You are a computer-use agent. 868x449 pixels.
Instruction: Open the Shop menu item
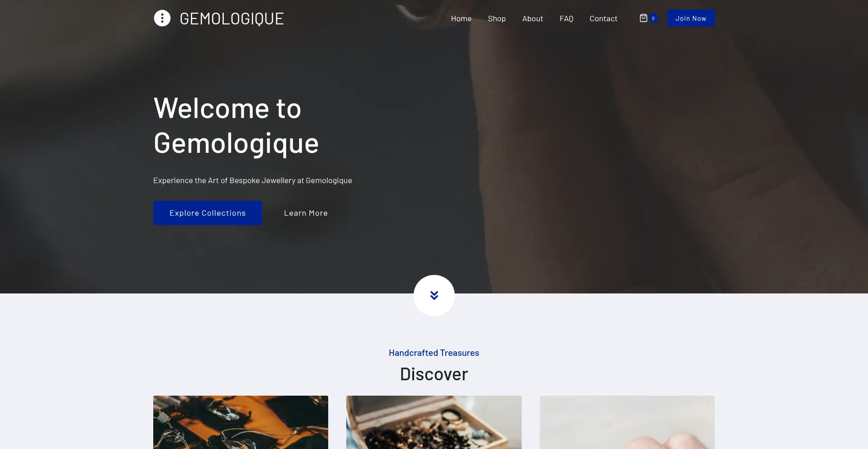tap(497, 19)
